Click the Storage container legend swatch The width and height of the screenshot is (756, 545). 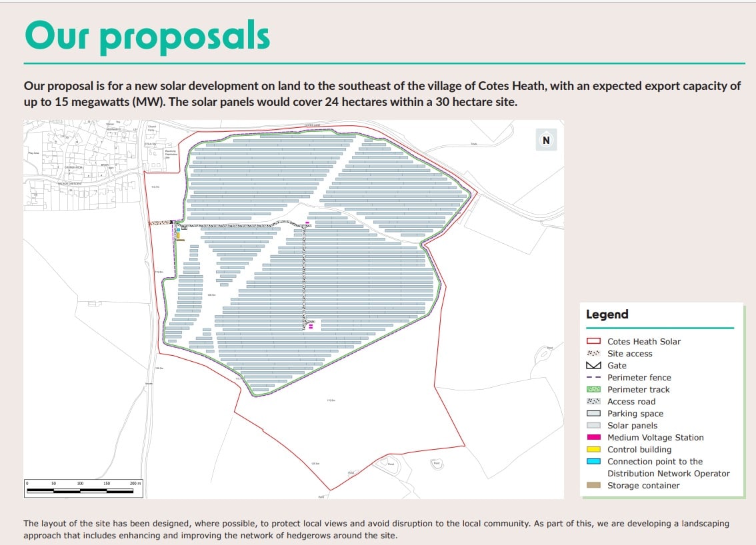593,486
